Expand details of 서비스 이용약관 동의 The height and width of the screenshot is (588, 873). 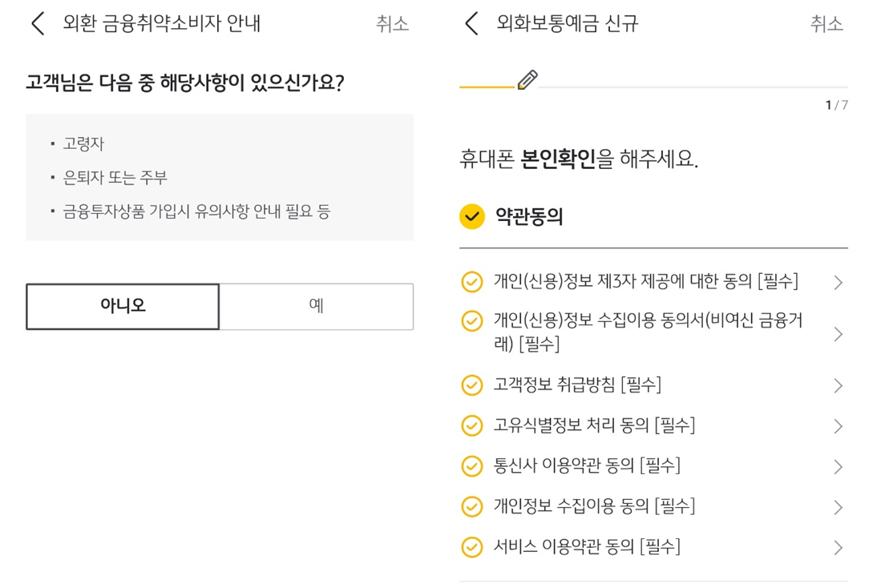[x=839, y=547]
